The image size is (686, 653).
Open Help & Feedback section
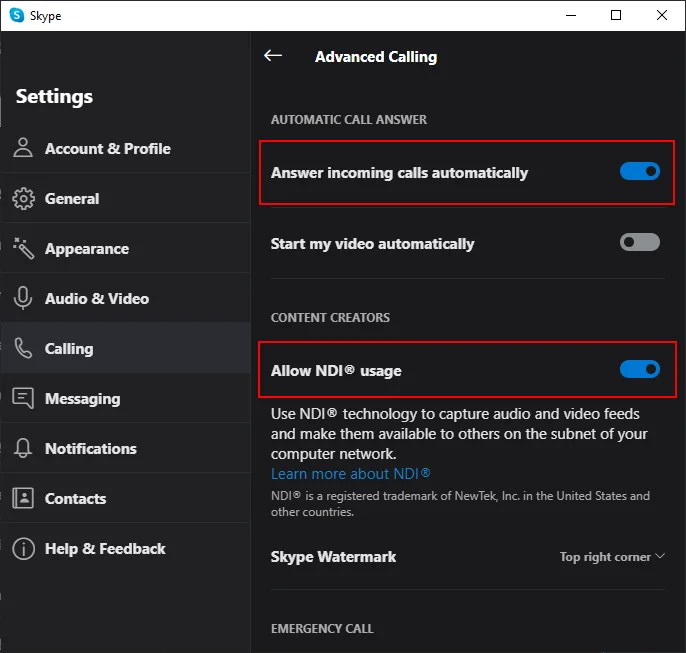(126, 548)
